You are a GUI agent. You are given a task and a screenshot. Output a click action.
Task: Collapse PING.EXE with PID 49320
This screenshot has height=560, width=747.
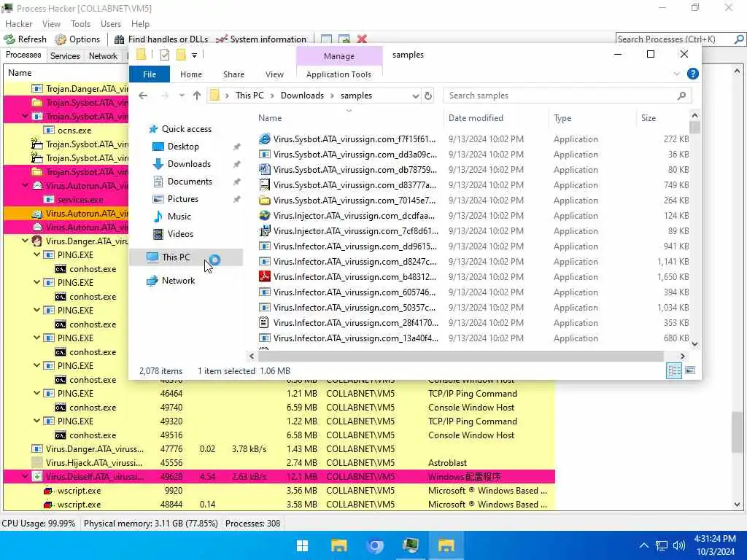[x=36, y=421]
